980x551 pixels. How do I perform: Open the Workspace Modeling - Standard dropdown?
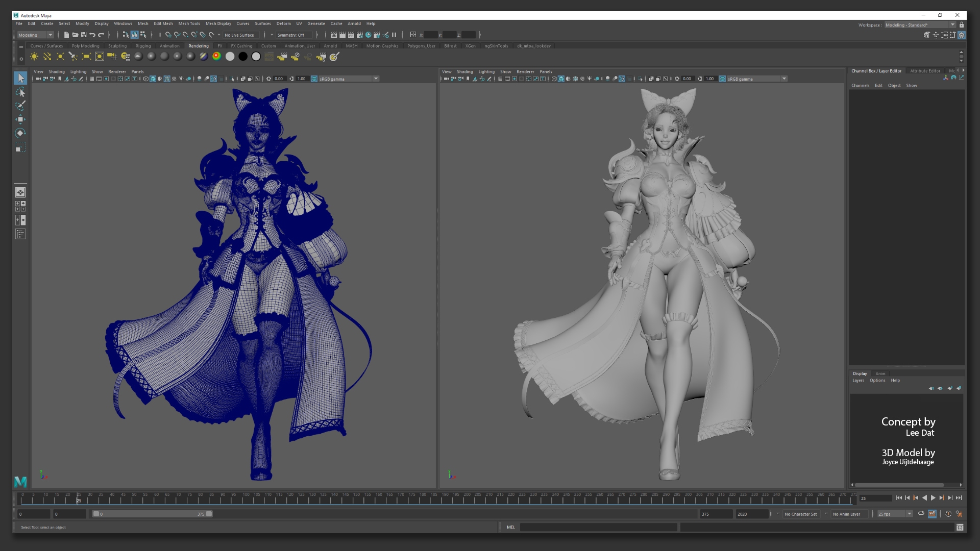[920, 24]
